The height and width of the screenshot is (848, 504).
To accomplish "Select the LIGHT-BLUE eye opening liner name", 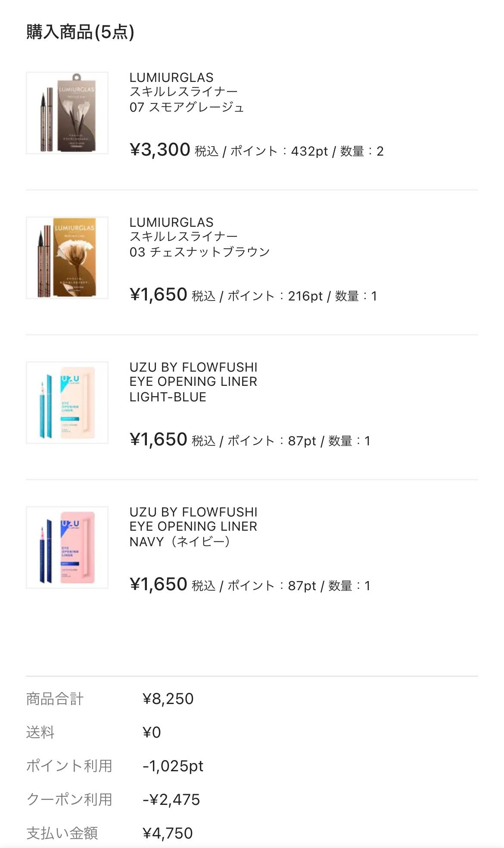I will point(168,397).
